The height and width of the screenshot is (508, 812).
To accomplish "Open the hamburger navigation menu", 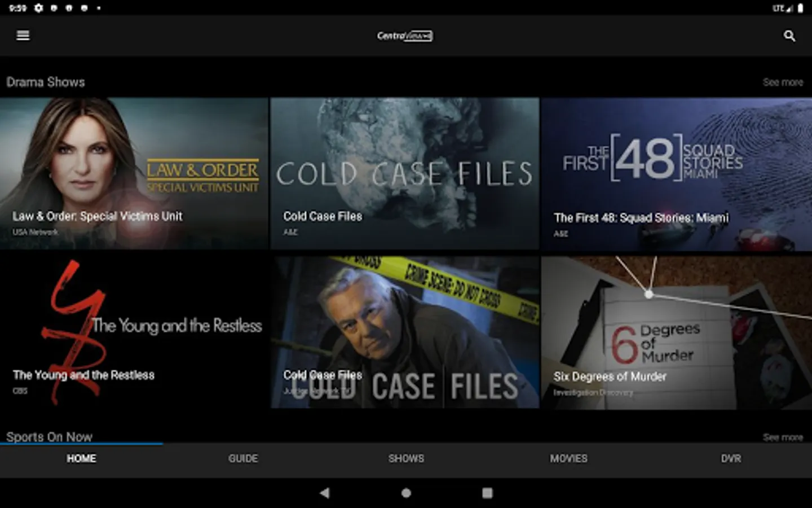I will tap(23, 36).
